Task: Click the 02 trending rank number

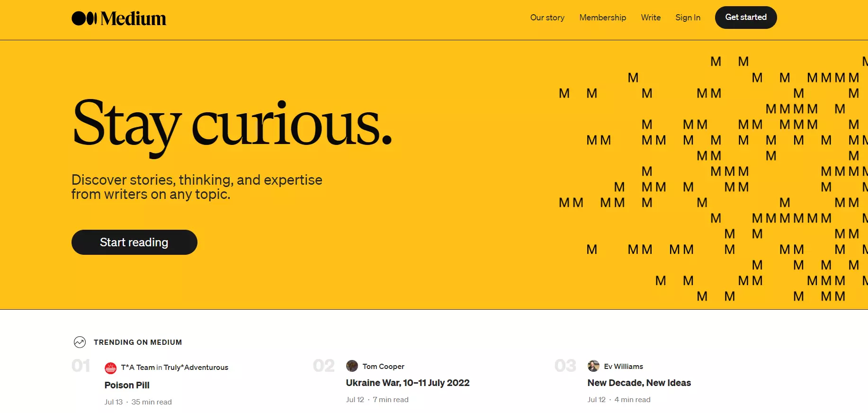Action: tap(324, 366)
